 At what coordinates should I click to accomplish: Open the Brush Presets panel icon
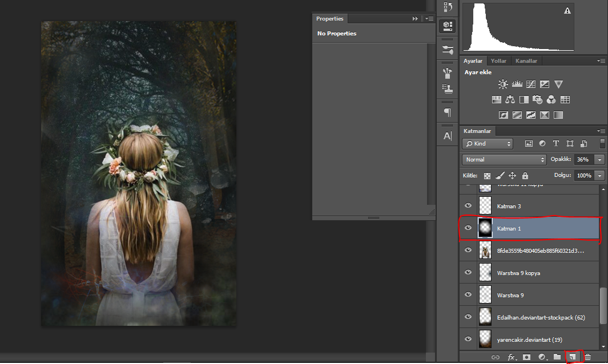coord(448,50)
